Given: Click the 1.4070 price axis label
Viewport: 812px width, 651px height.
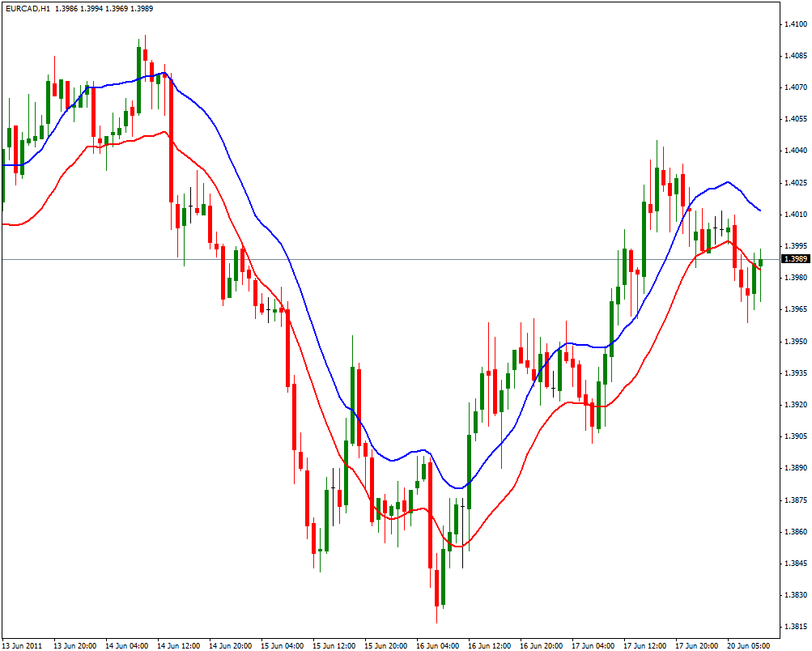Looking at the screenshot, I should pyautogui.click(x=796, y=87).
